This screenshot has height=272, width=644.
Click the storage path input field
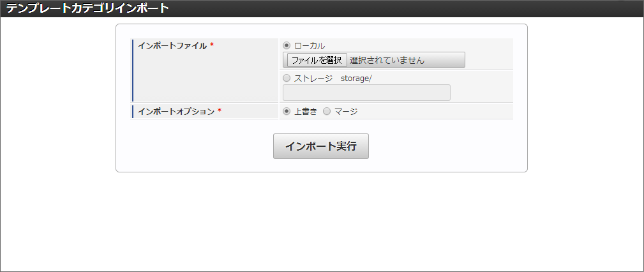(366, 93)
